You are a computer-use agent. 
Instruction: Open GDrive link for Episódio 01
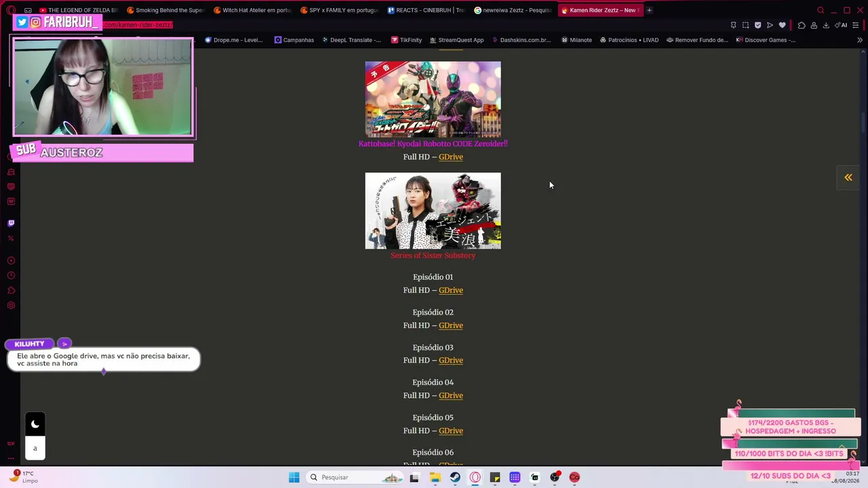point(450,291)
